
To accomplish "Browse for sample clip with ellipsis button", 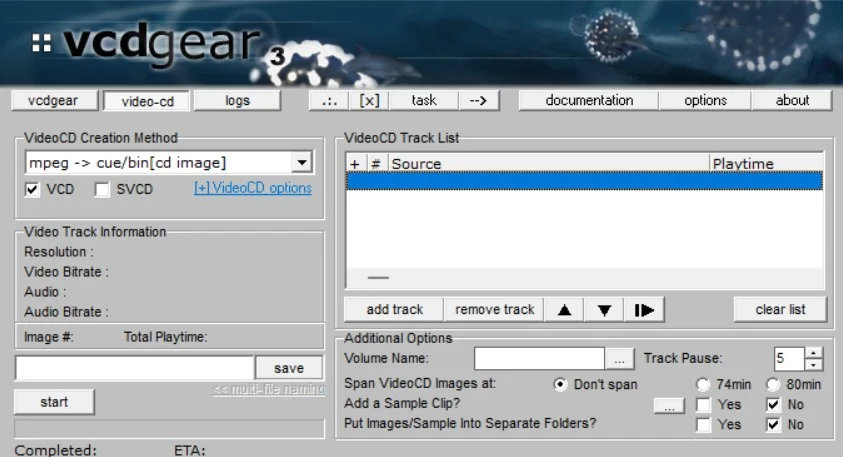I will coord(669,405).
